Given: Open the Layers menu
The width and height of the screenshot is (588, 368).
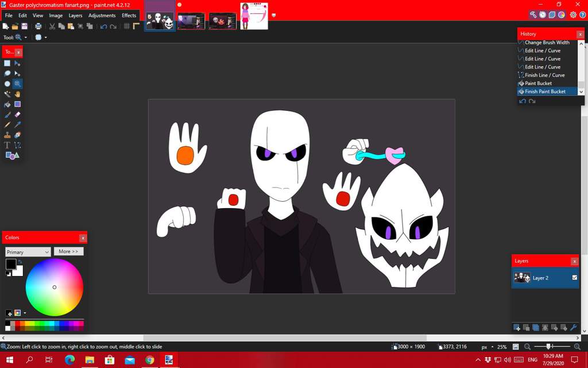Looking at the screenshot, I should coord(75,16).
